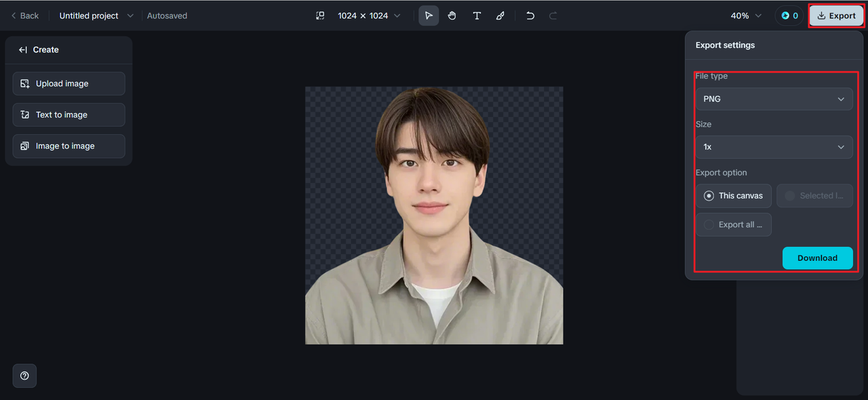Open the PNG file type dropdown
The image size is (868, 400).
click(774, 99)
